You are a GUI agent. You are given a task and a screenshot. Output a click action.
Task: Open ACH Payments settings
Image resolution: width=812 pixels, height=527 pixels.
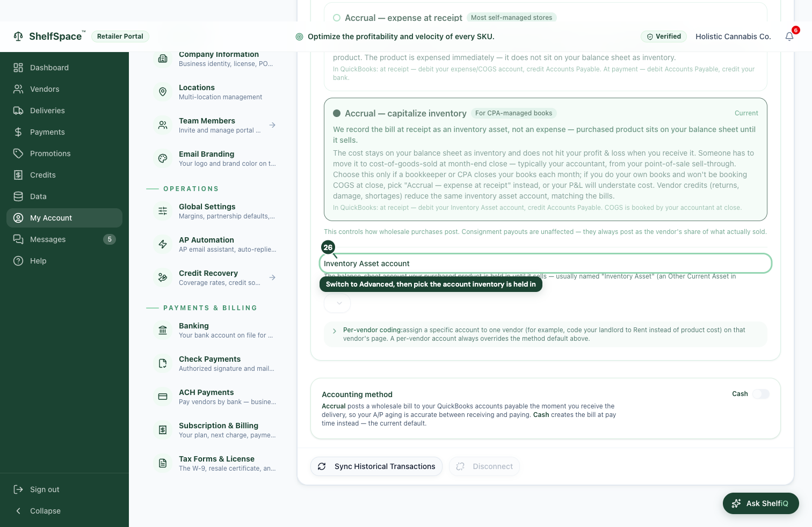coord(214,397)
